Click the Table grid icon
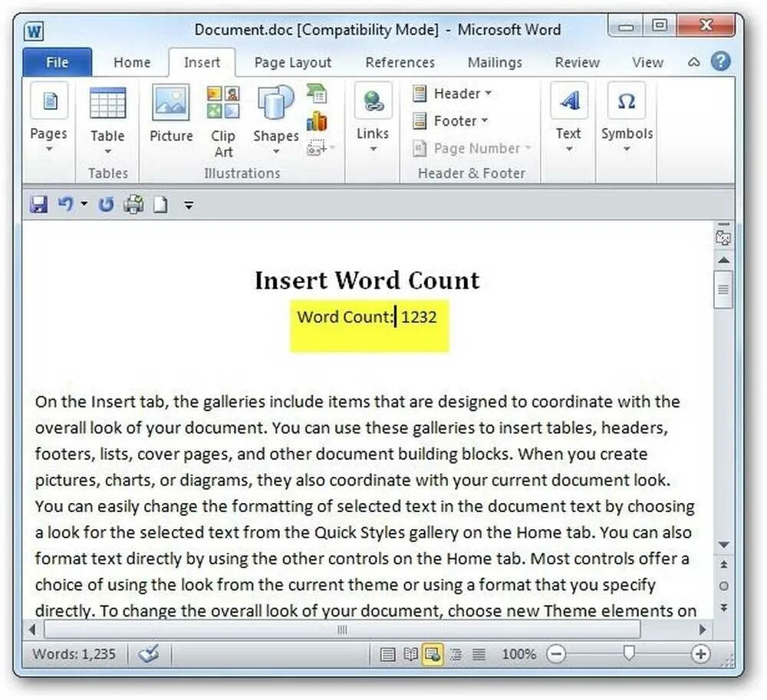This screenshot has height=700, width=767. [x=107, y=102]
